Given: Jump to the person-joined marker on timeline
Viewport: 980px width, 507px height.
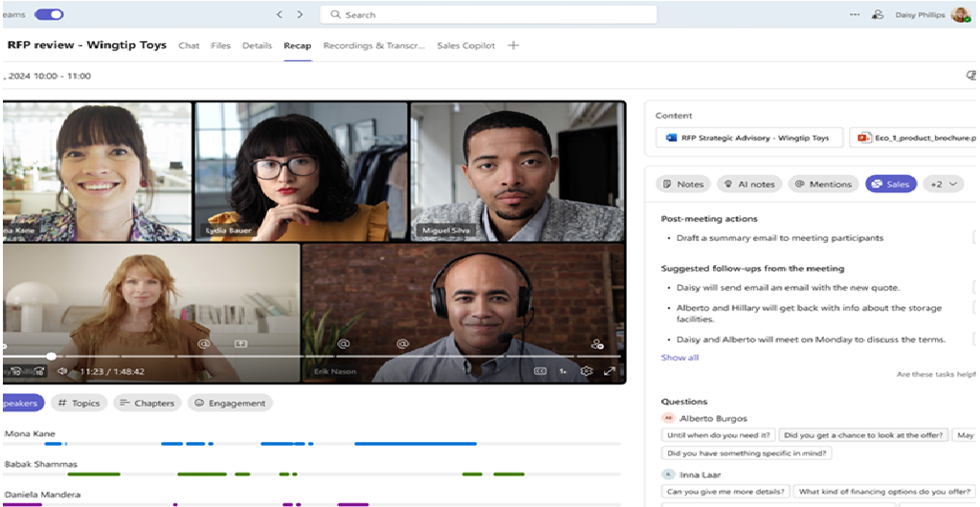Looking at the screenshot, I should click(597, 344).
